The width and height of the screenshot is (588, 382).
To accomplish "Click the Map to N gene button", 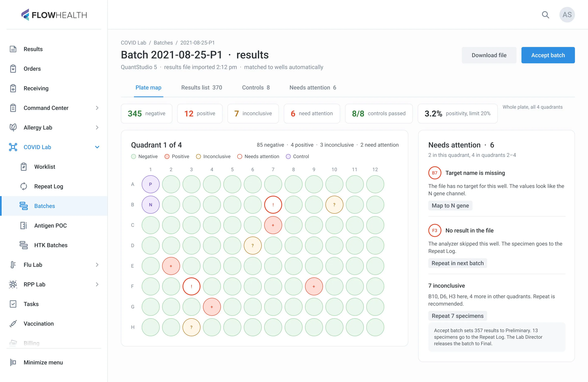I will tap(450, 206).
